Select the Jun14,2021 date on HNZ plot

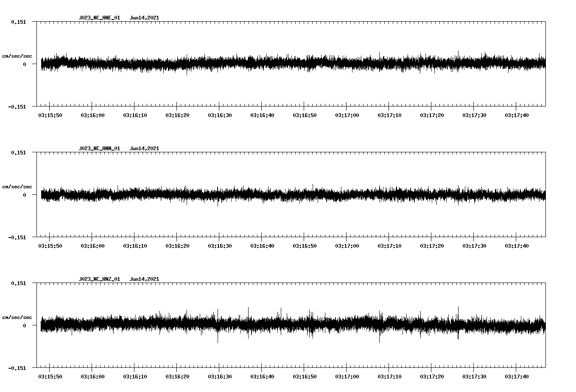point(144,279)
